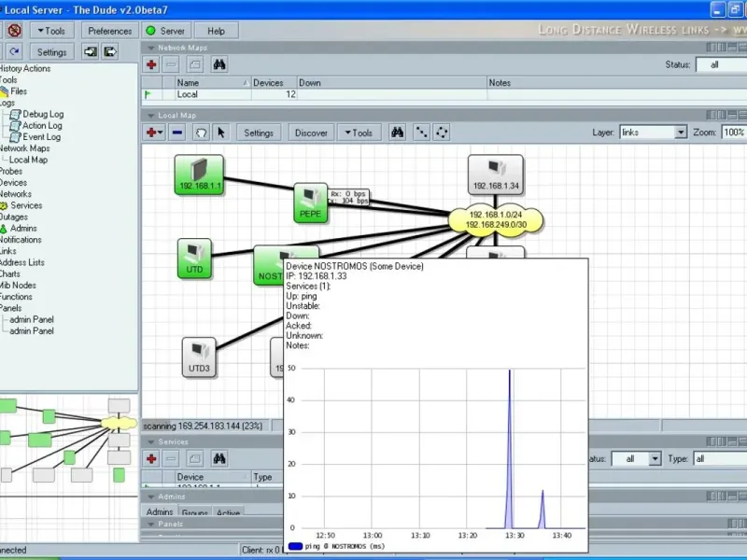Click the green flag in Local map row
This screenshot has width=747, height=560.
(148, 94)
